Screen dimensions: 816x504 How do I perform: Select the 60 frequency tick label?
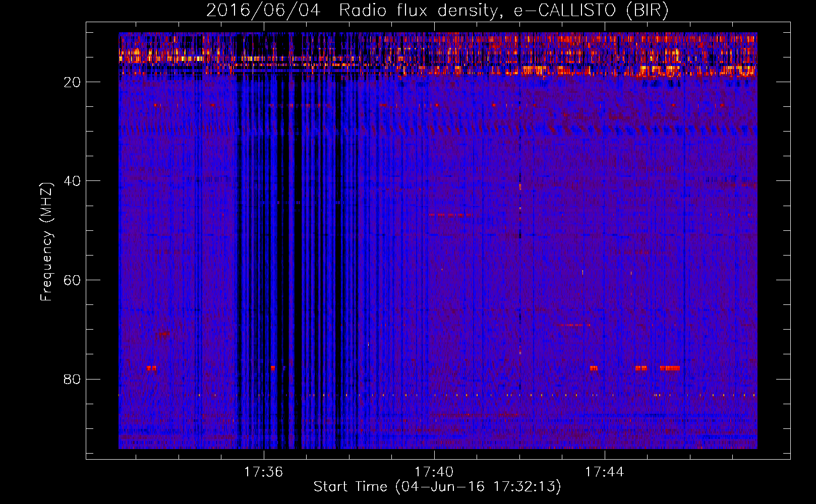pyautogui.click(x=73, y=280)
